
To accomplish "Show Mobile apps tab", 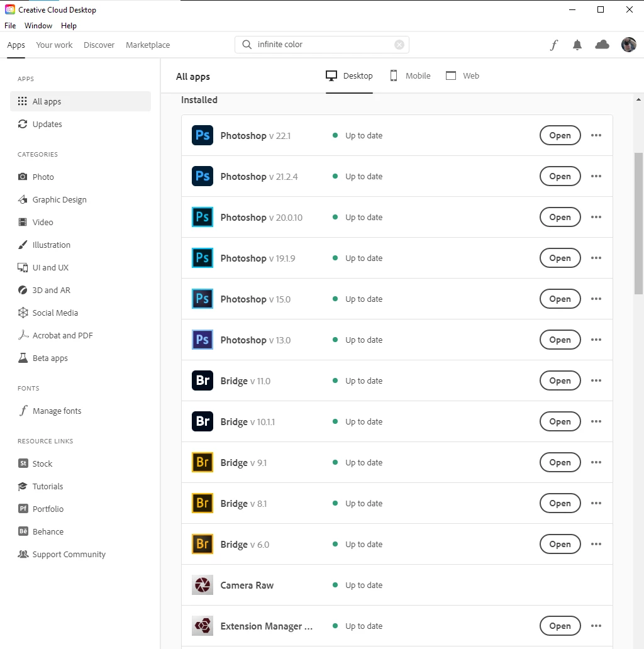I will (x=410, y=75).
